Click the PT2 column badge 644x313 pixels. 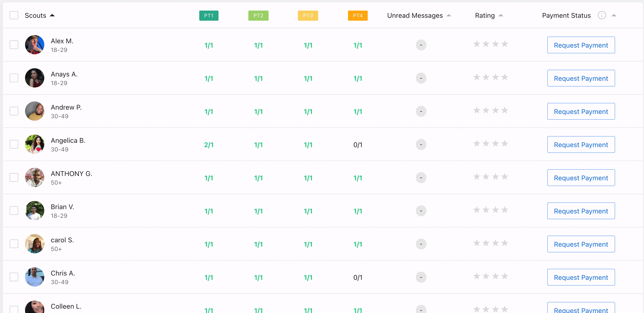point(258,15)
